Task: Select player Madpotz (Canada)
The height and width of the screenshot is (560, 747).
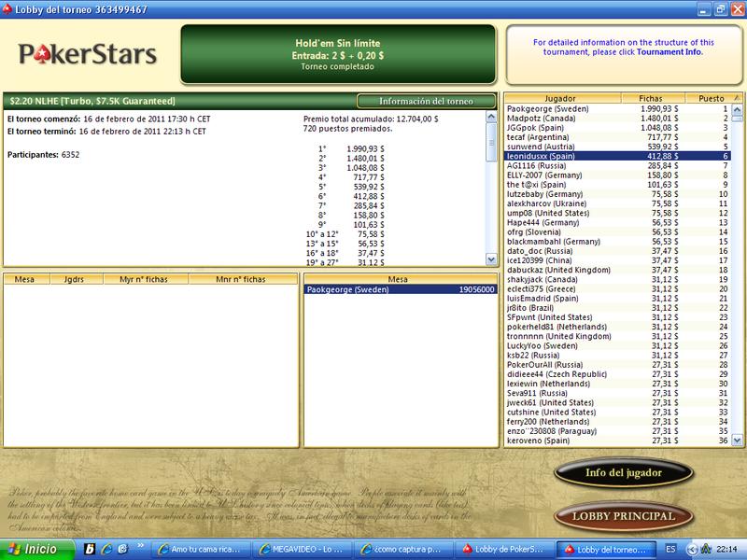Action: pyautogui.click(x=617, y=119)
